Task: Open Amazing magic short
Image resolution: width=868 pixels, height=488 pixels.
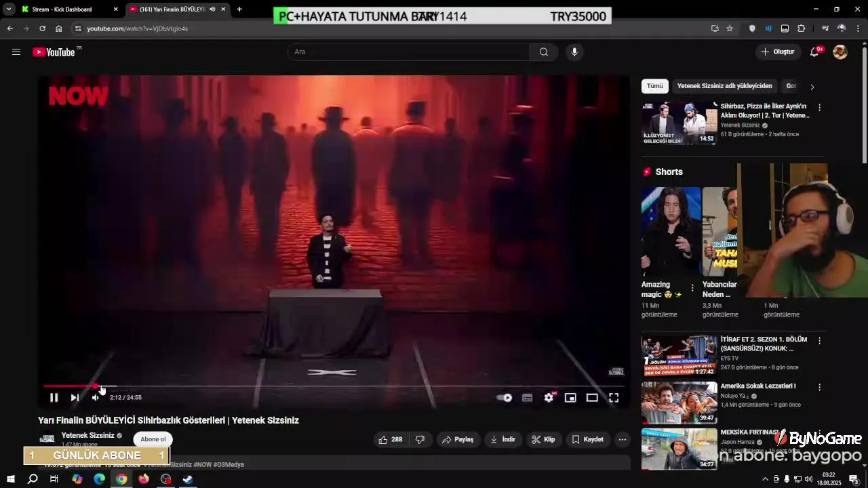Action: pyautogui.click(x=671, y=231)
